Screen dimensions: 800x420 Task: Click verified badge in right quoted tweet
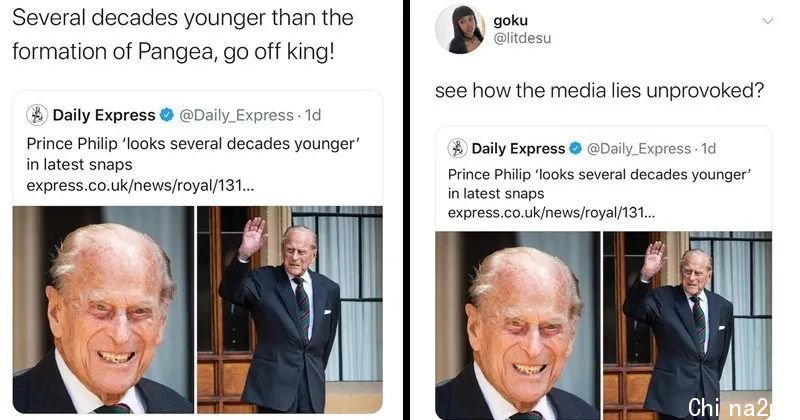point(576,149)
